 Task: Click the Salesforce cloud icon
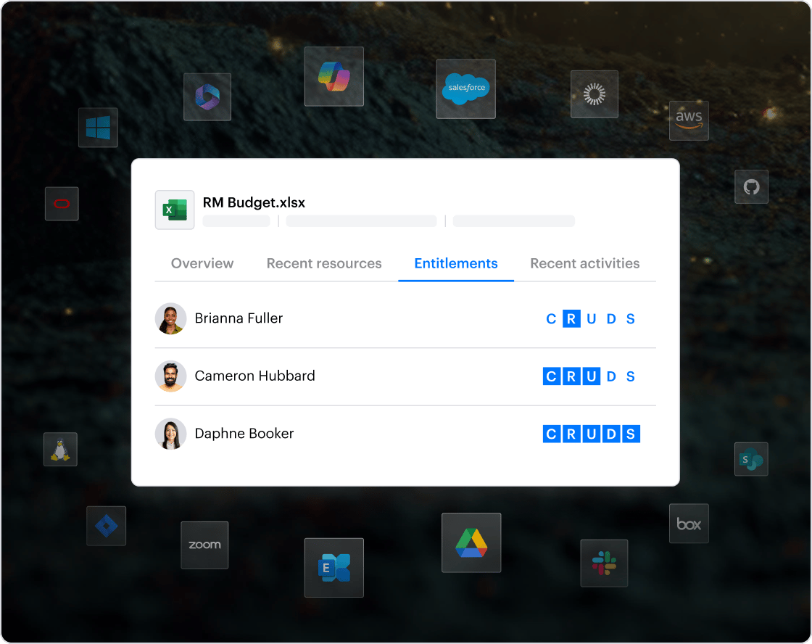coord(465,88)
